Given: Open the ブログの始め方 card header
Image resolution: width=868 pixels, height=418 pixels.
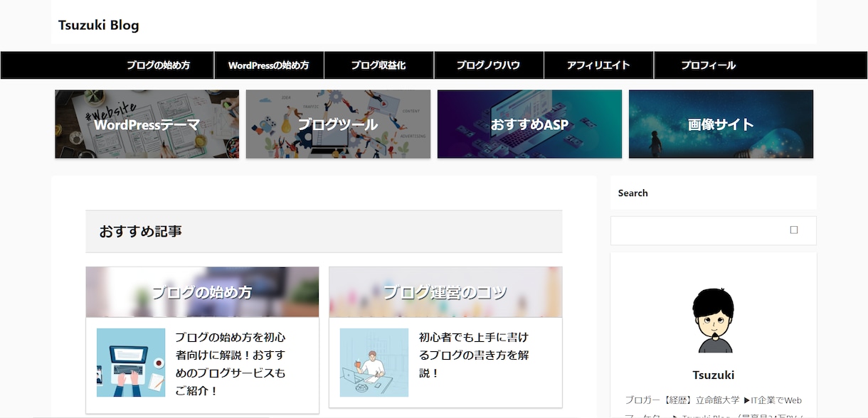Looking at the screenshot, I should pyautogui.click(x=202, y=292).
